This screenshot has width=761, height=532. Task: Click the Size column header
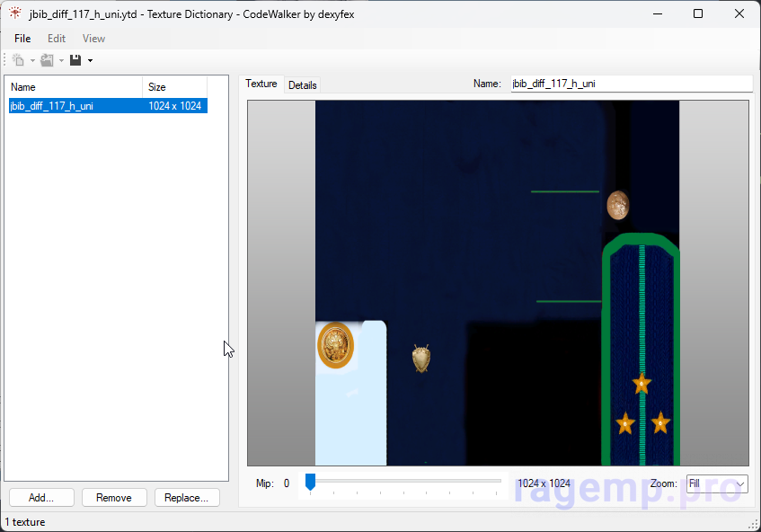[174, 87]
